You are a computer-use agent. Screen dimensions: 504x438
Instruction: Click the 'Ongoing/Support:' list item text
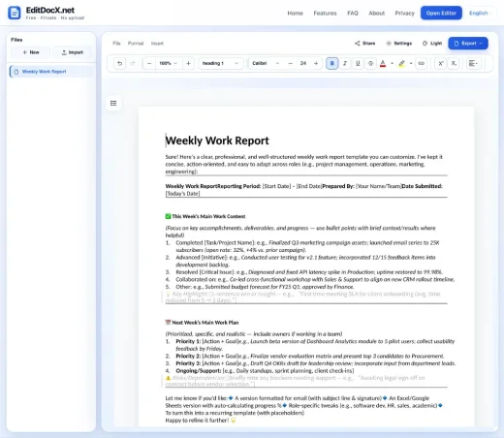tap(199, 371)
